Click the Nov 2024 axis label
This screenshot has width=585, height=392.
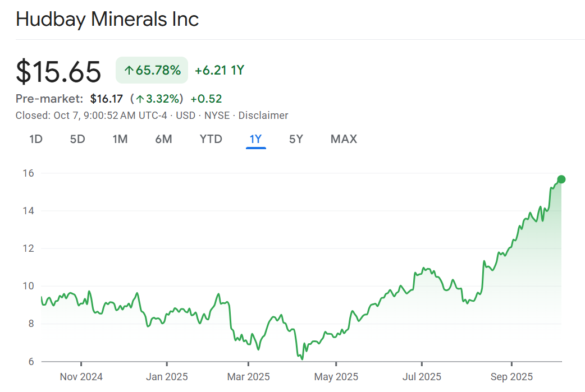point(81,376)
